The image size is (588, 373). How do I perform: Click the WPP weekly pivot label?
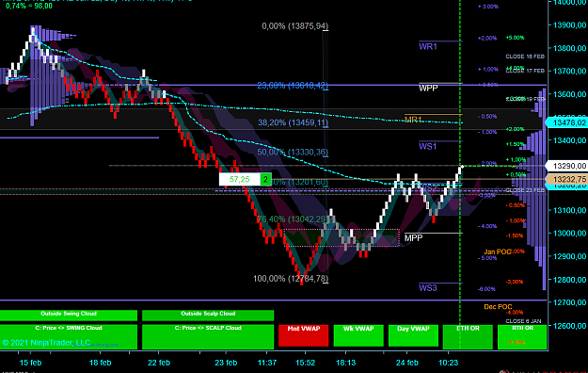pos(428,89)
